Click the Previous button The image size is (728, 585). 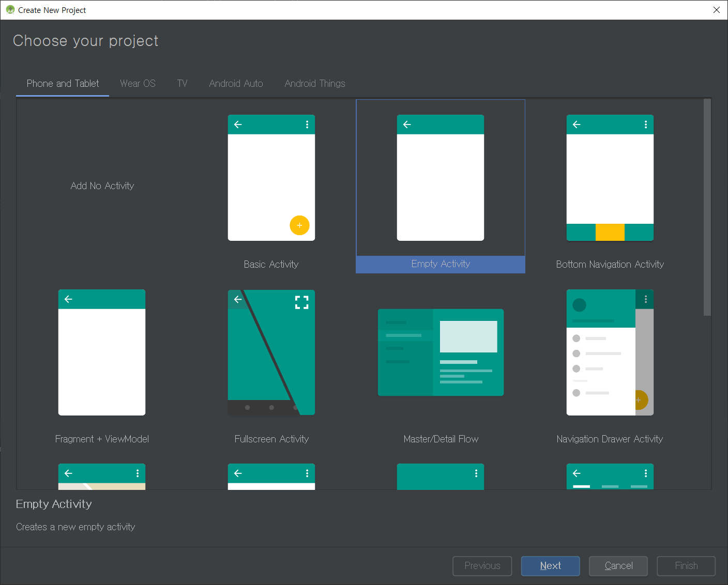(x=482, y=566)
